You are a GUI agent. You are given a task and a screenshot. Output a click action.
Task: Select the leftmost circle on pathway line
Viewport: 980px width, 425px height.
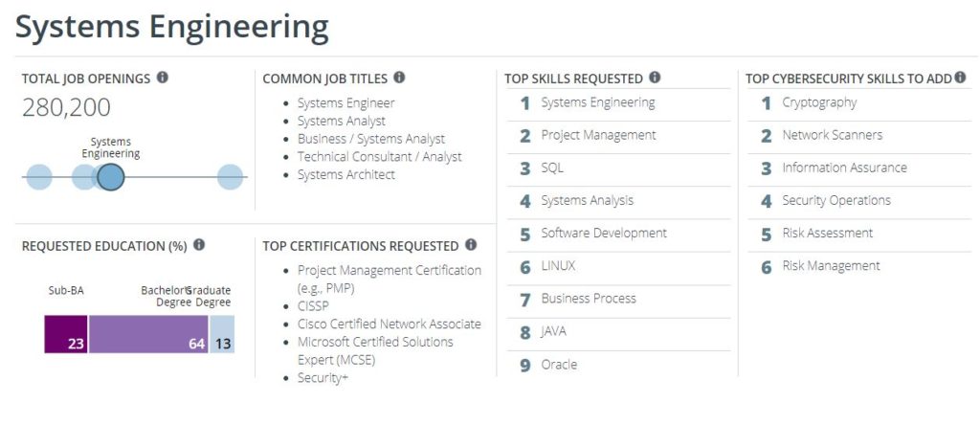tap(38, 177)
